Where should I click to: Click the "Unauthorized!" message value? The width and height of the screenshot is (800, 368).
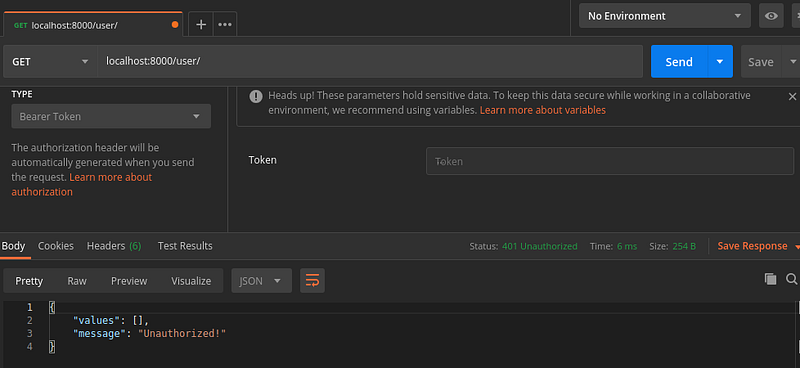point(182,334)
